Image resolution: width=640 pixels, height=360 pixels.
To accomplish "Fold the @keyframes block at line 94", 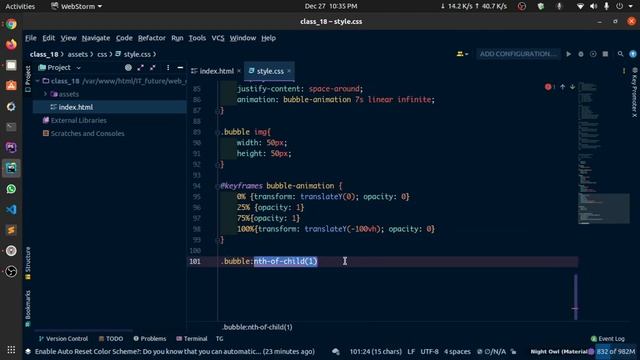I will click(x=217, y=186).
